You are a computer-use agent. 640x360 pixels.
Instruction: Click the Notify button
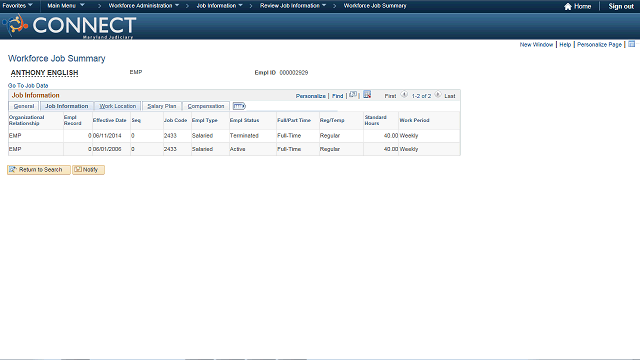pos(89,170)
